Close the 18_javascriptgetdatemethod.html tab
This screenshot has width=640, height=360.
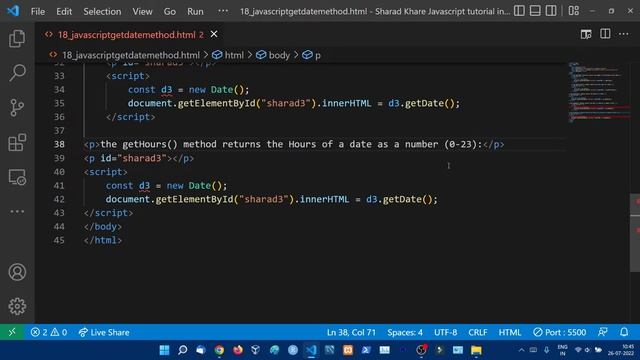pyautogui.click(x=214, y=34)
